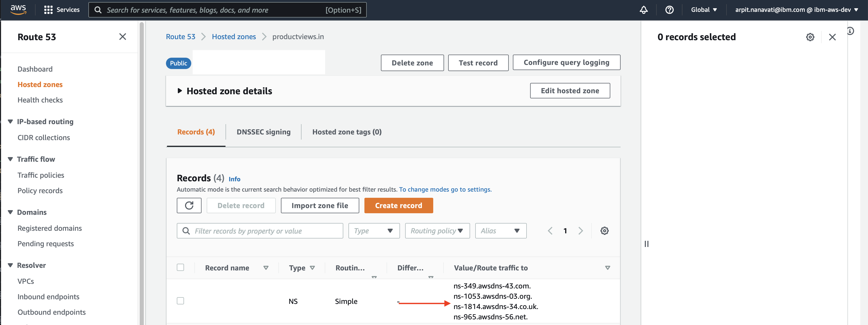Select the NS record checkbox

coord(180,301)
